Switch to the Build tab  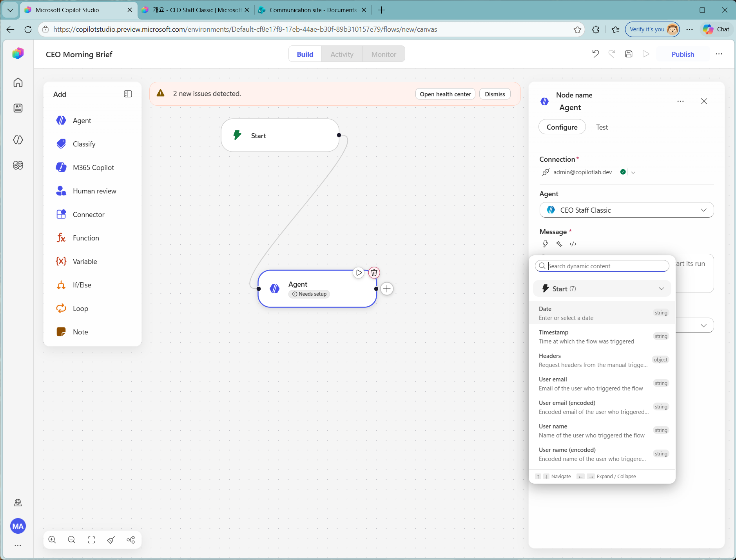305,54
